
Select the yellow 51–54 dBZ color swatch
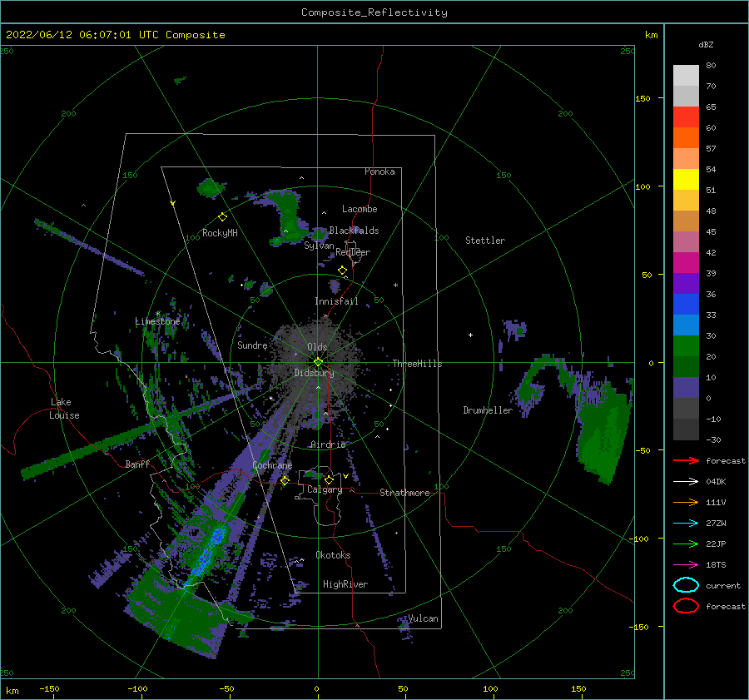tap(686, 180)
